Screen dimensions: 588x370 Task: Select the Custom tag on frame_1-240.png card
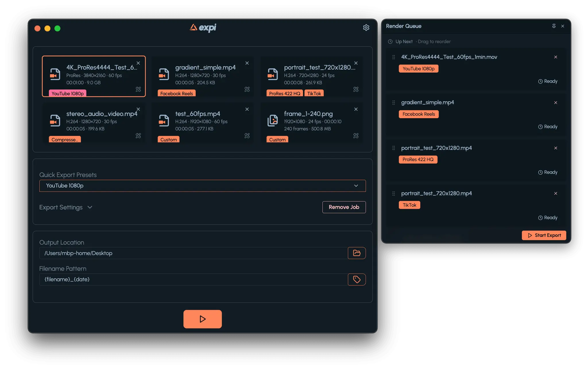(277, 140)
